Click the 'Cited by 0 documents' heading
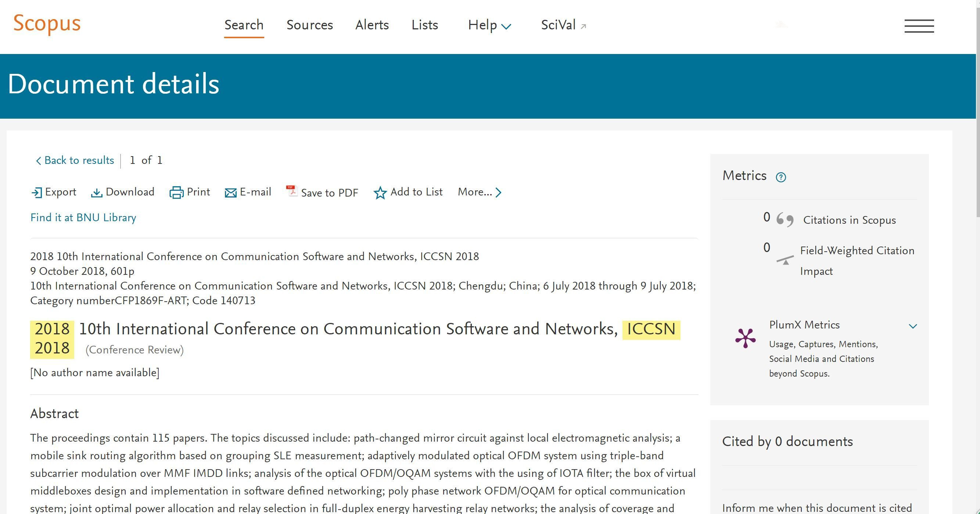980x514 pixels. (787, 441)
